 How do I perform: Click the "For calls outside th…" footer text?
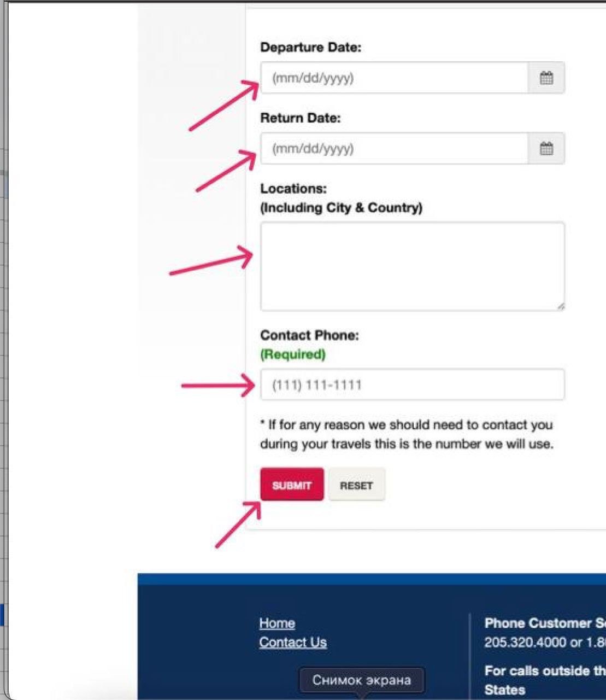coord(545,671)
